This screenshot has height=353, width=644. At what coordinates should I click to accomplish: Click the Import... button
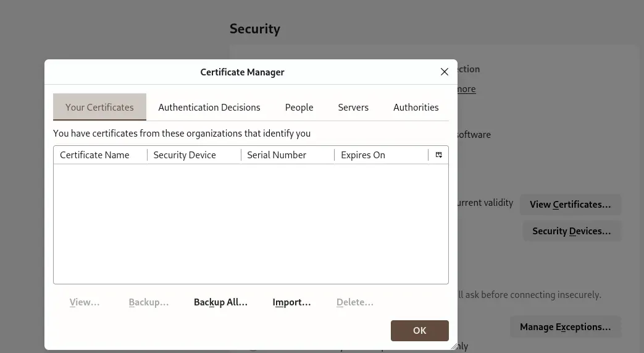(x=291, y=302)
